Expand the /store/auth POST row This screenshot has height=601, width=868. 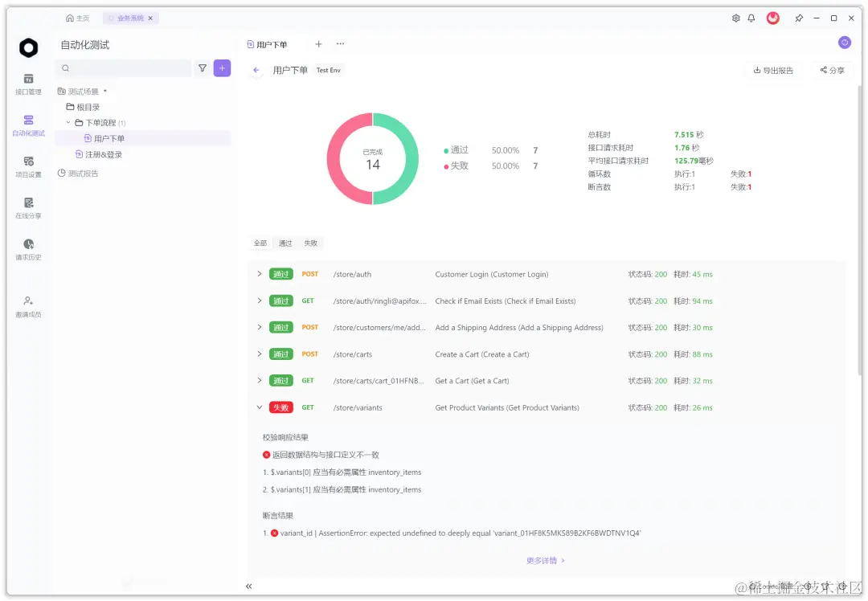[x=259, y=274]
